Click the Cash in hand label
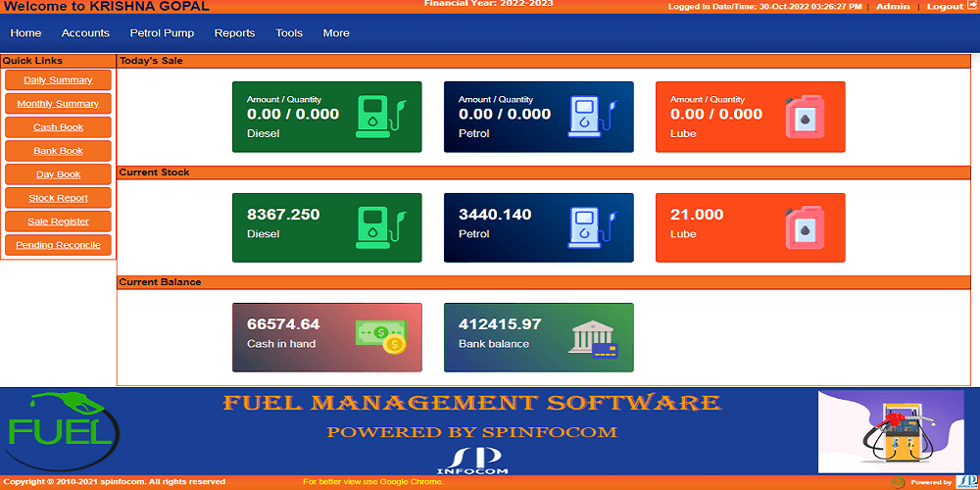This screenshot has width=980, height=490. (x=281, y=344)
